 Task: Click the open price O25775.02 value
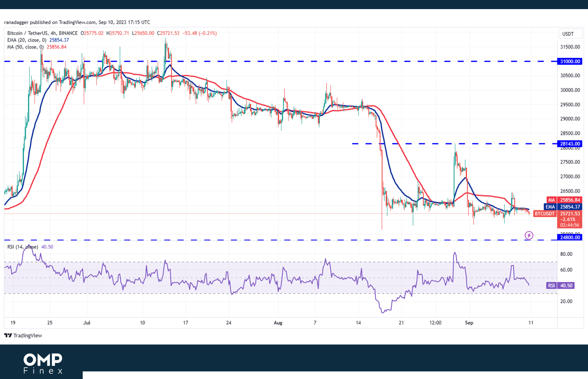tap(92, 33)
